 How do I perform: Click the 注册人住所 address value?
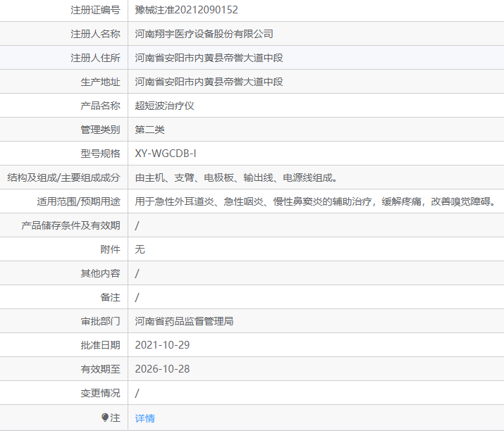pyautogui.click(x=209, y=58)
